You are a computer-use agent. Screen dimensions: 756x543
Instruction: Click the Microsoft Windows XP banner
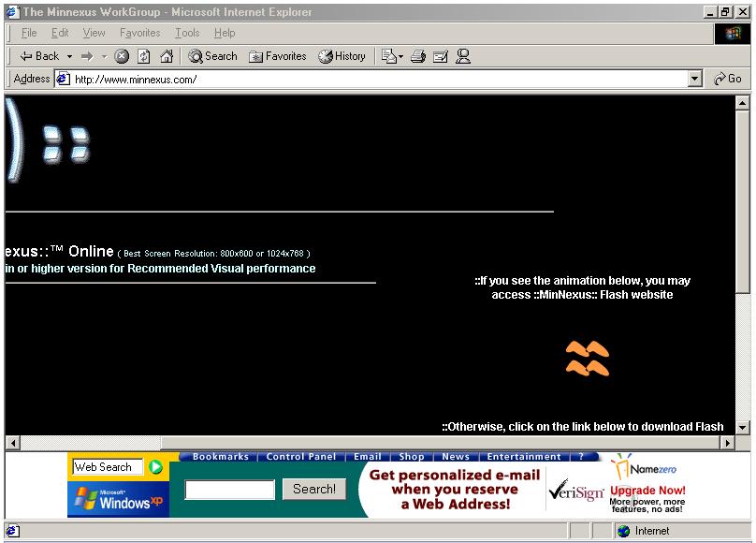coord(119,499)
